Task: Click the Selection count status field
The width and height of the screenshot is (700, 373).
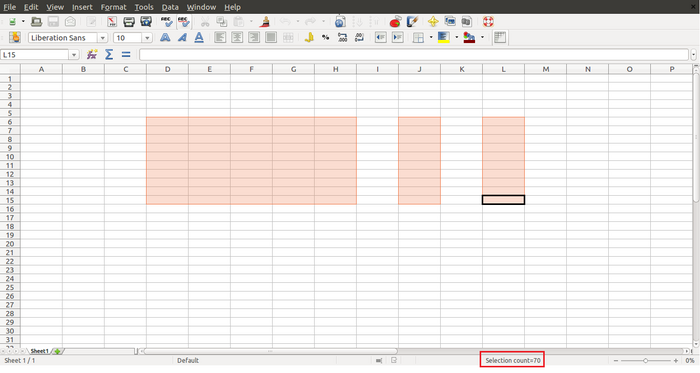Action: click(x=512, y=360)
